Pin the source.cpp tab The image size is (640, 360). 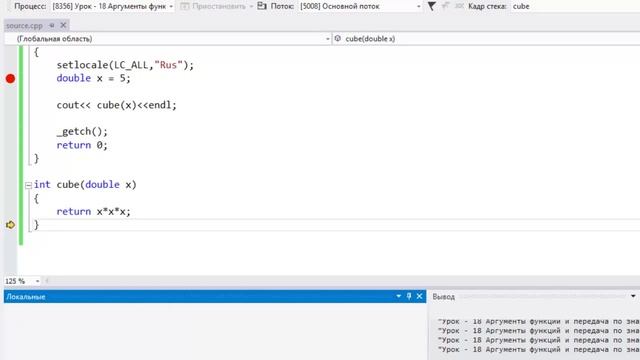tap(51, 25)
